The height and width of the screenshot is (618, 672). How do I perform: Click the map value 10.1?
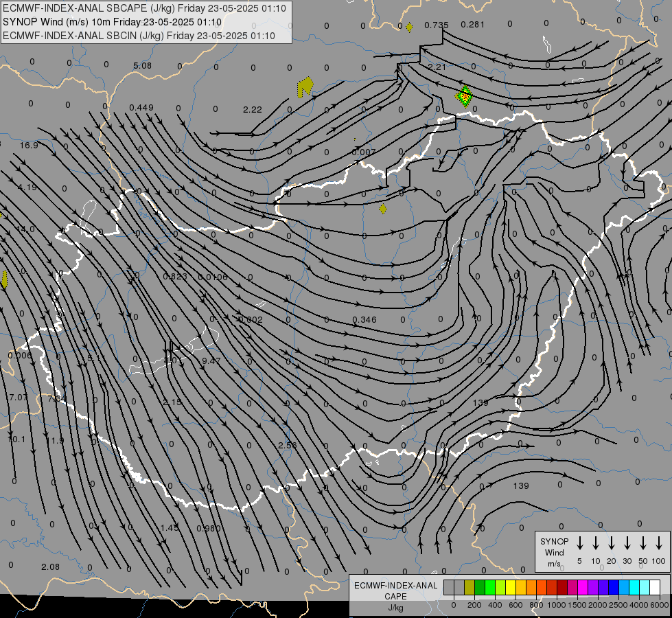point(16,439)
